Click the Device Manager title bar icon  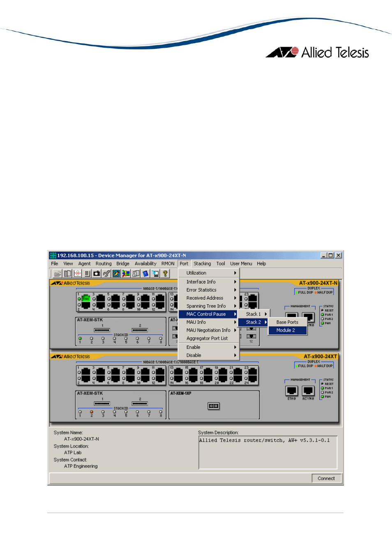53,255
